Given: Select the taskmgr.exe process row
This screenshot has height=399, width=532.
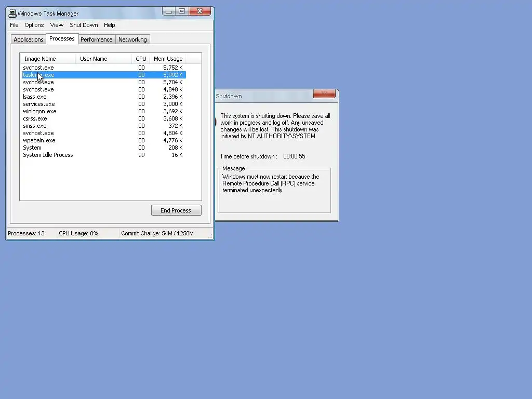Looking at the screenshot, I should coord(104,75).
